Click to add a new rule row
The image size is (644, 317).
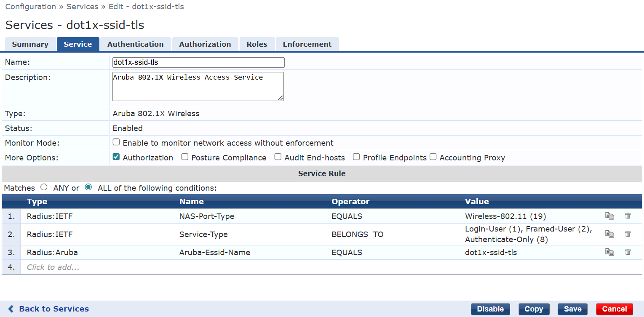pyautogui.click(x=53, y=267)
